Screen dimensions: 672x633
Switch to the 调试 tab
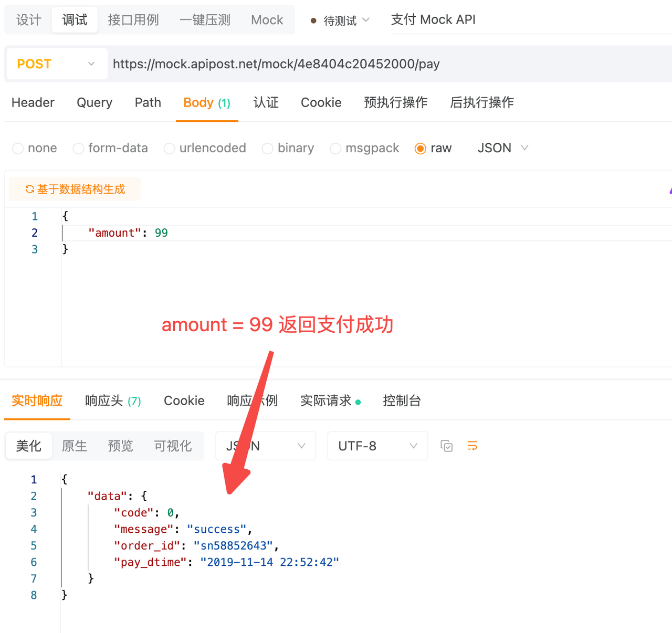(75, 20)
